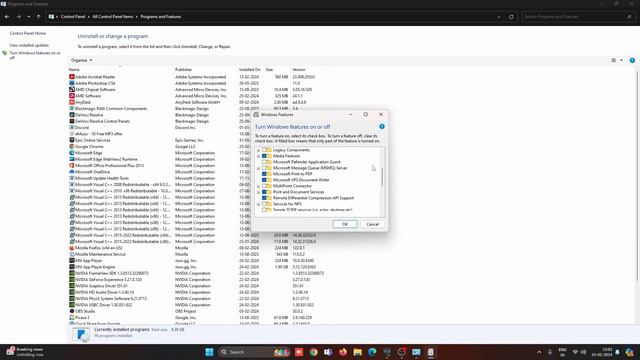Screen dimensions: 640x360
Task: Expand the Microsoft Message Queue Server node
Action: pos(258,168)
